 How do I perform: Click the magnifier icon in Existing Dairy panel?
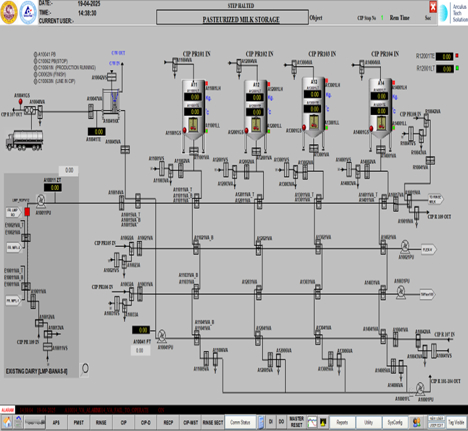(85, 369)
